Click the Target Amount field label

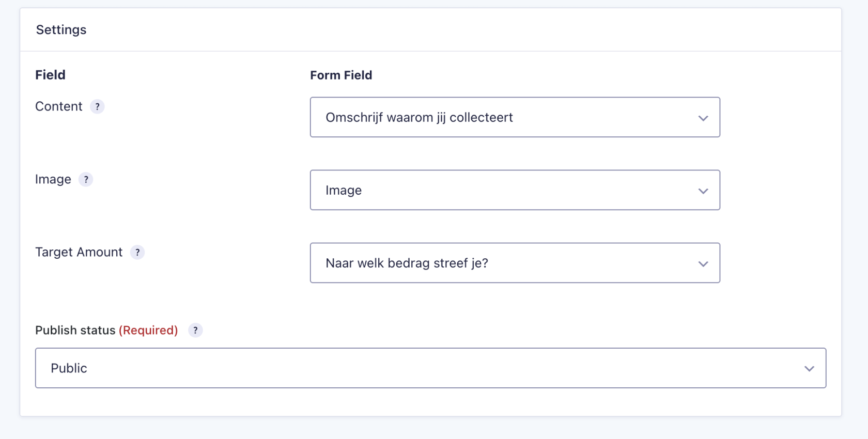[79, 252]
